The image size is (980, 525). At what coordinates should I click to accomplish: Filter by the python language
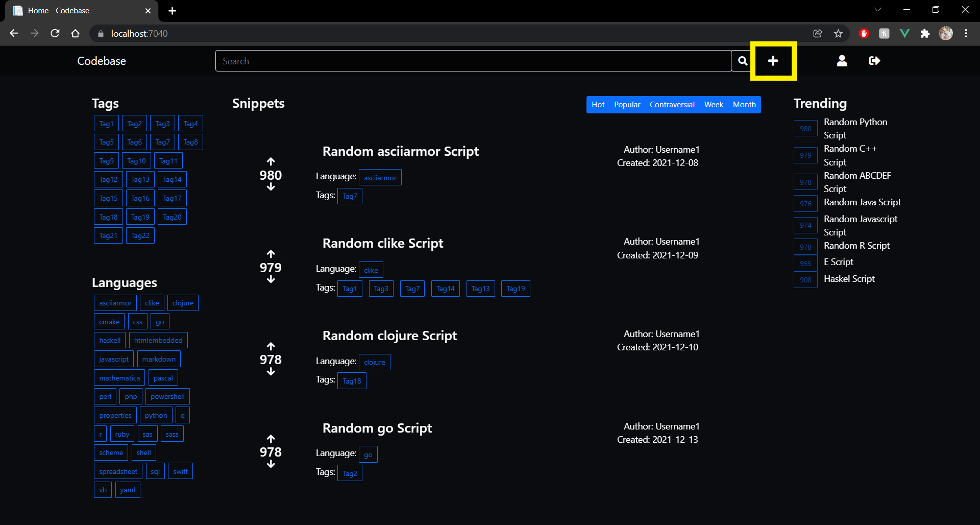[x=156, y=415]
